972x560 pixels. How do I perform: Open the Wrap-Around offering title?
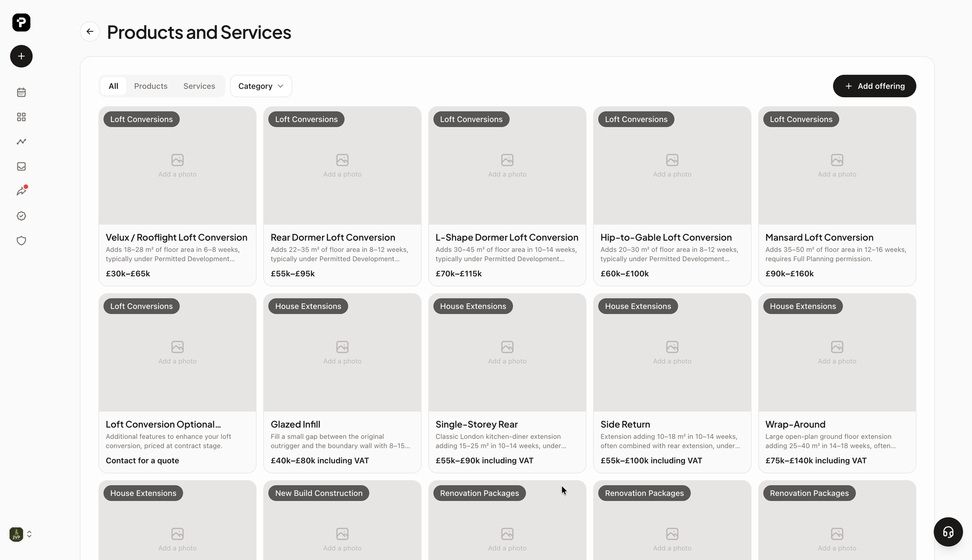(x=795, y=424)
